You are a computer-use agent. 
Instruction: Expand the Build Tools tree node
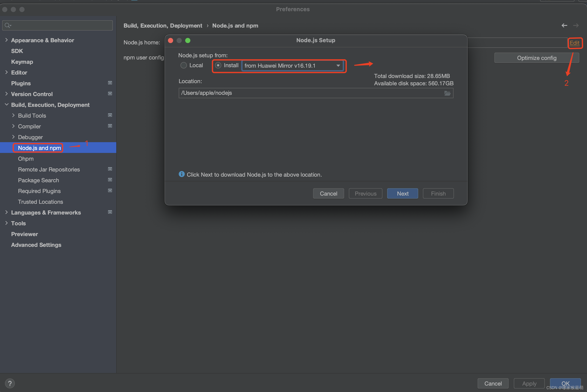pos(14,115)
